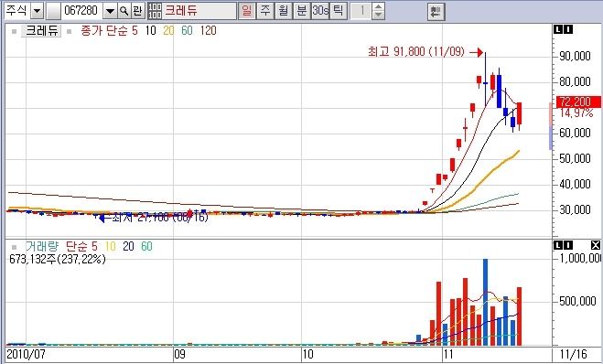Click the L icon in volume panel corner
Viewport: 603px width, 364px height.
(x=558, y=245)
